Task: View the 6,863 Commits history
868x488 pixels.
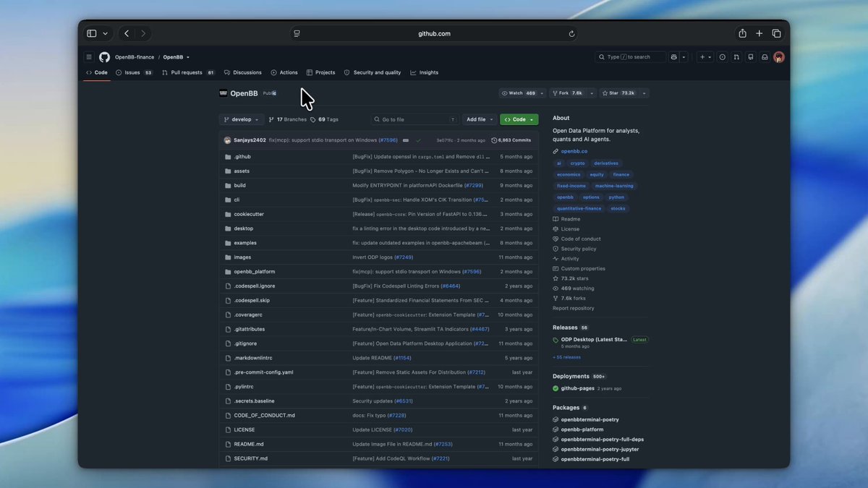Action: click(x=511, y=140)
